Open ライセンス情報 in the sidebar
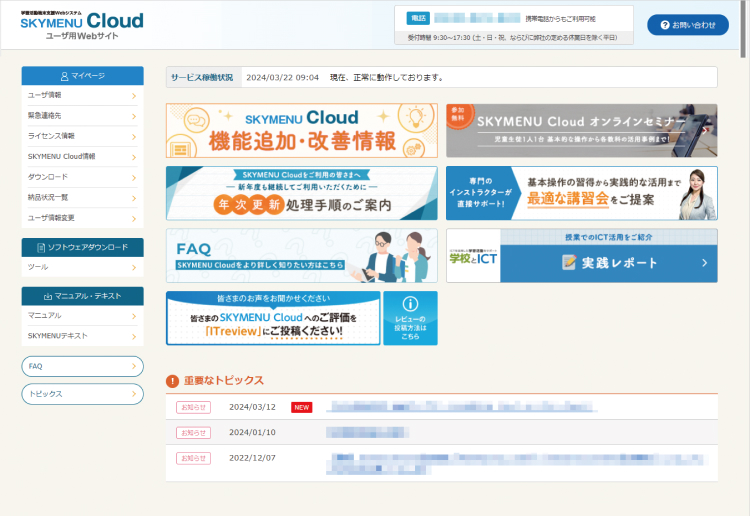750x516 pixels. [x=82, y=136]
